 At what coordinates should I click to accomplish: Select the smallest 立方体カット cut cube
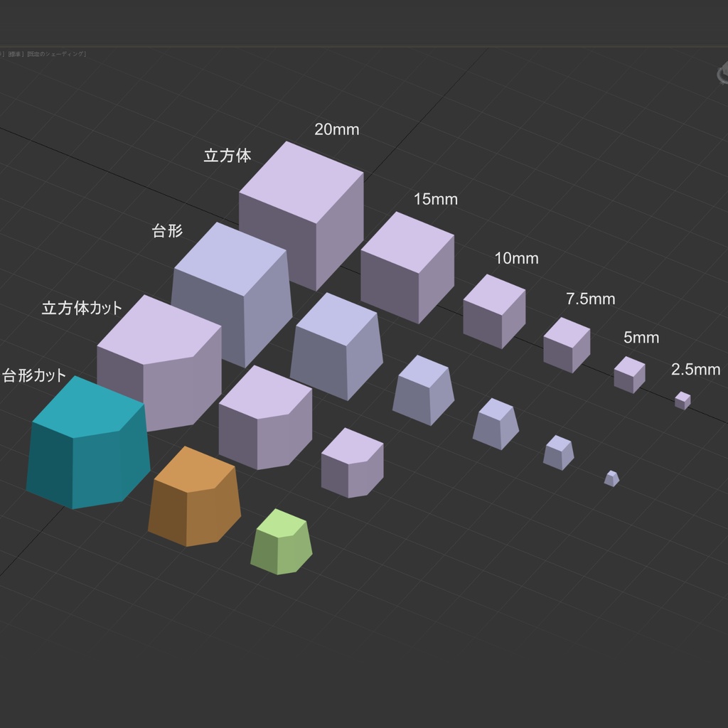[353, 463]
